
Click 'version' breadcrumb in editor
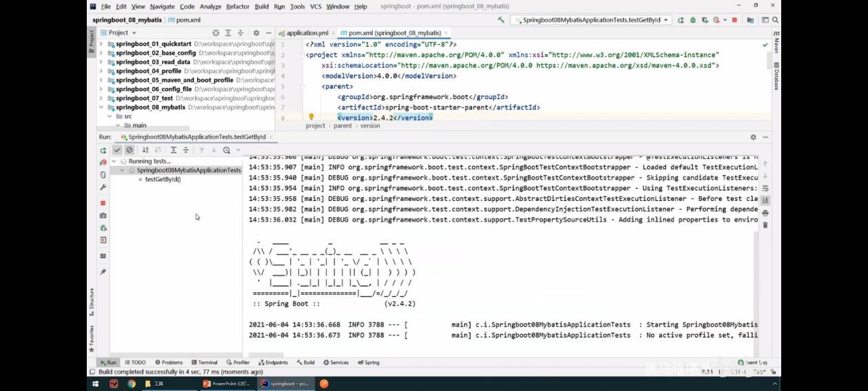(370, 126)
